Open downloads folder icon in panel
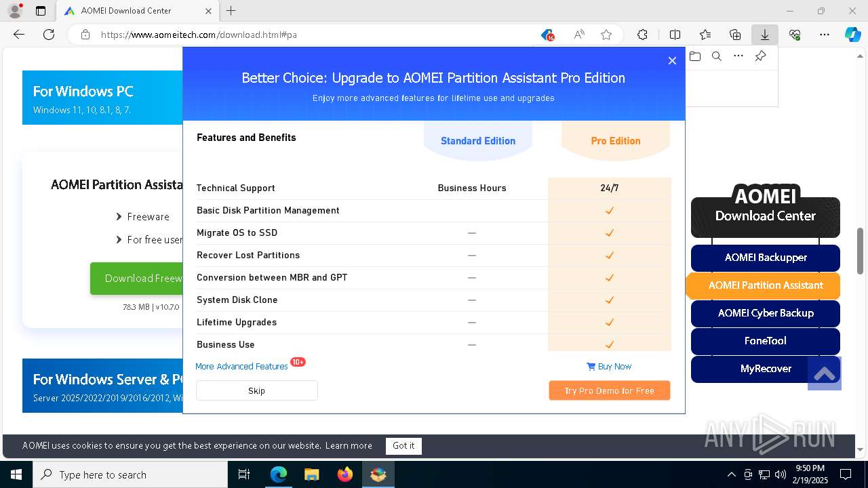This screenshot has height=488, width=868. 695,56
